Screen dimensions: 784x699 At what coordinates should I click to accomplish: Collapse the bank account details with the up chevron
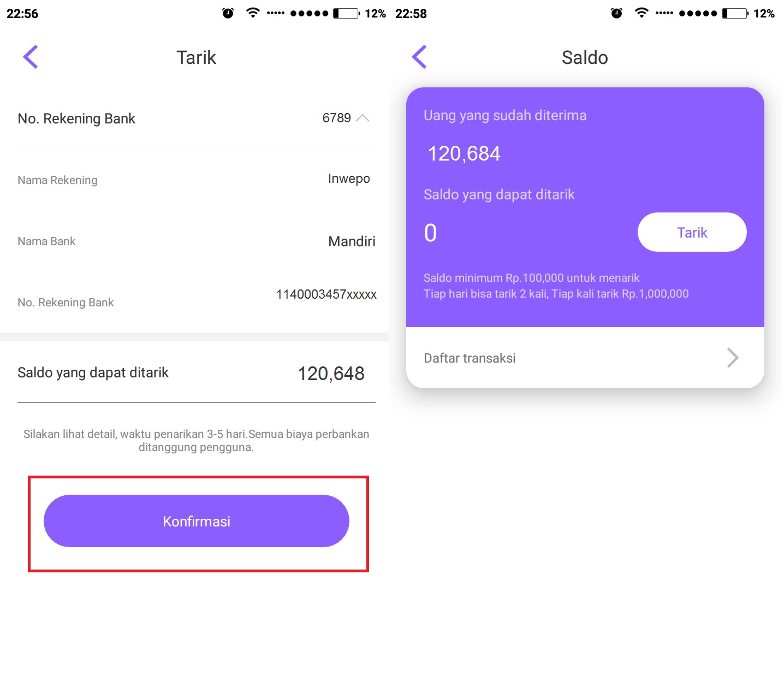(x=363, y=118)
